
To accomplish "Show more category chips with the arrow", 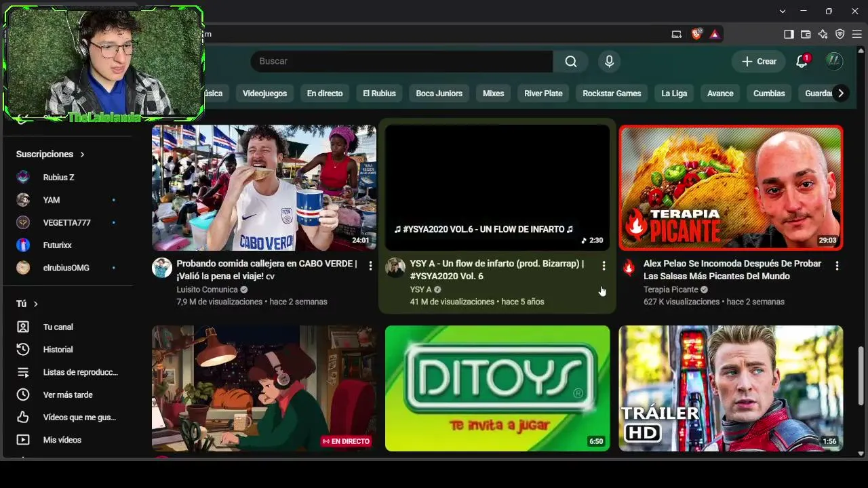I will click(x=840, y=94).
